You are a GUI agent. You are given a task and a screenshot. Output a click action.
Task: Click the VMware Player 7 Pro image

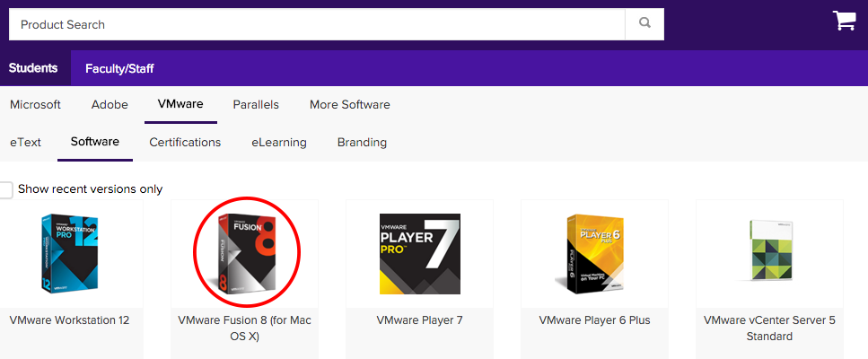tap(419, 255)
